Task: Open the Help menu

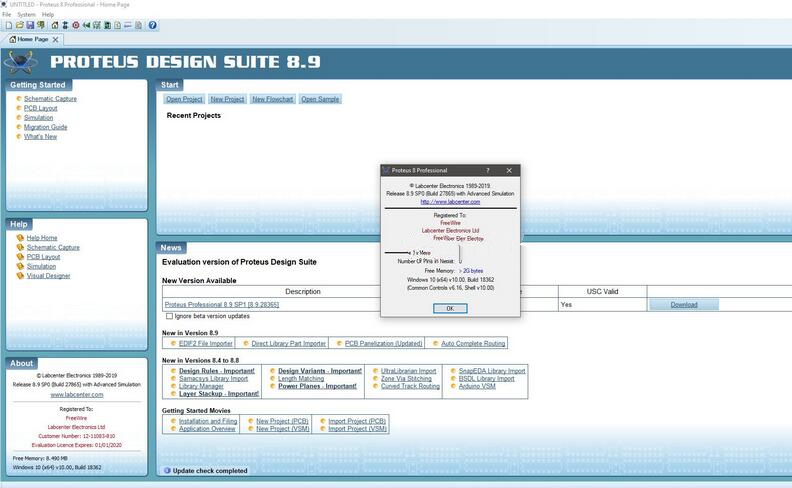Action: tap(47, 15)
